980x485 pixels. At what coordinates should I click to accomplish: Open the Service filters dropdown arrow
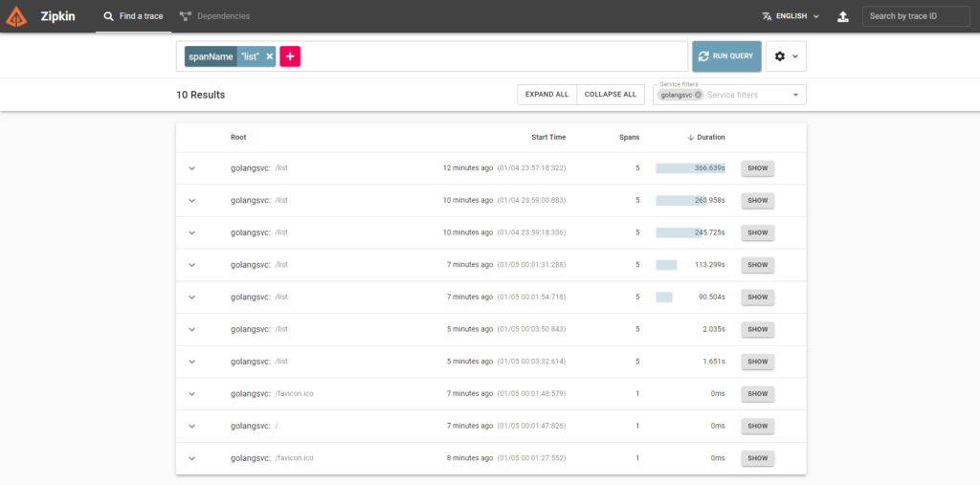pyautogui.click(x=795, y=95)
